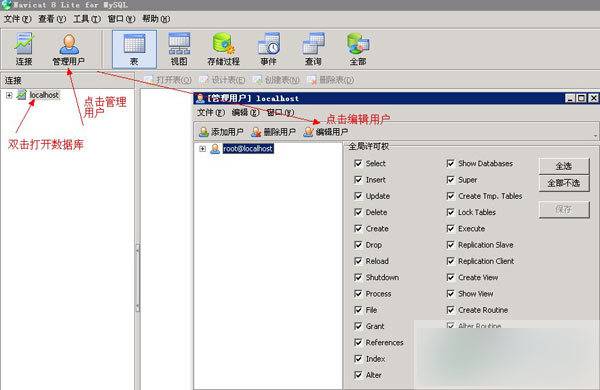The height and width of the screenshot is (390, 600).
Task: Click 删除用户 delete user button
Action: click(x=273, y=132)
